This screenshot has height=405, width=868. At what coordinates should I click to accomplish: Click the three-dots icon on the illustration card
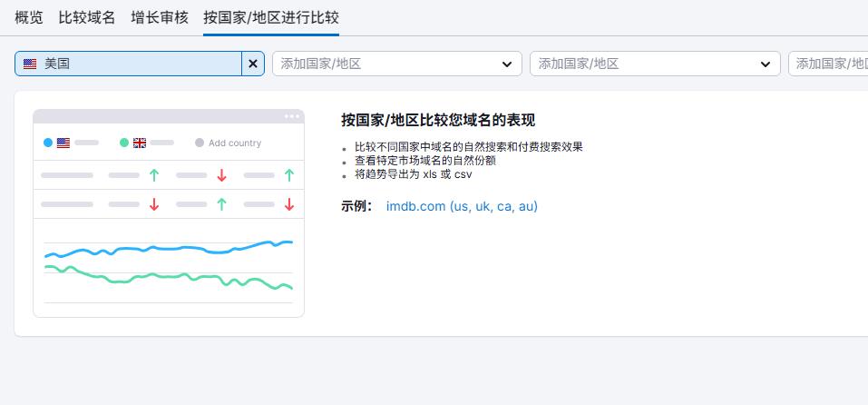coord(291,116)
